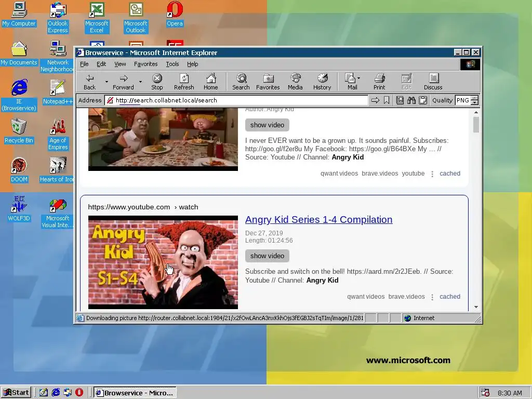
Task: Open options dots in Angry Kid Compilation result
Action: pos(432,297)
